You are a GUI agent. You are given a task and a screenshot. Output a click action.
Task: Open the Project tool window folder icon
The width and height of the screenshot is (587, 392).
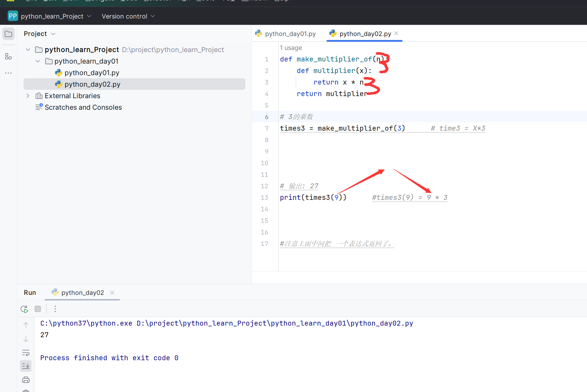[x=8, y=34]
